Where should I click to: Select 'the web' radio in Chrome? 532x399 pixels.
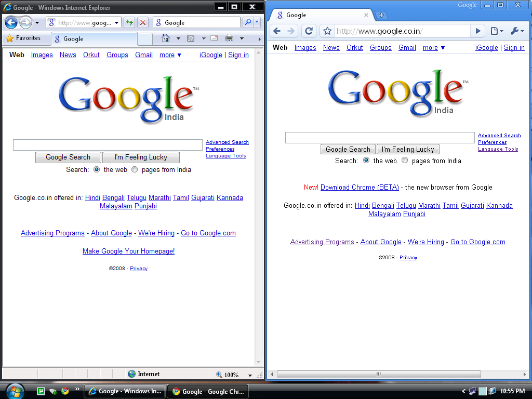tap(366, 160)
